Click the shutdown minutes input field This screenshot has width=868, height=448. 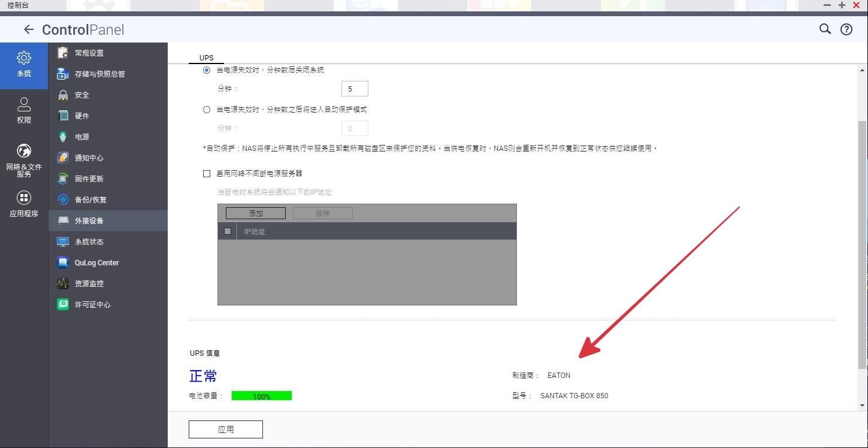pos(355,89)
